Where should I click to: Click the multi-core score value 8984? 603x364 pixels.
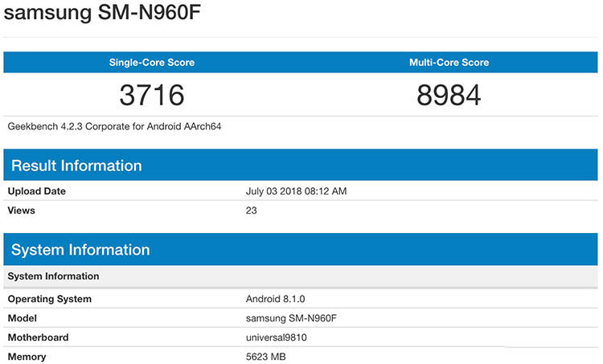(x=448, y=96)
